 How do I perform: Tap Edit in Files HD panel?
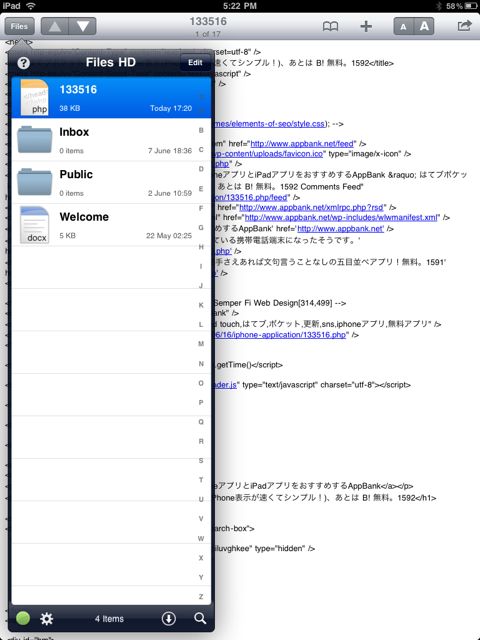coord(195,62)
